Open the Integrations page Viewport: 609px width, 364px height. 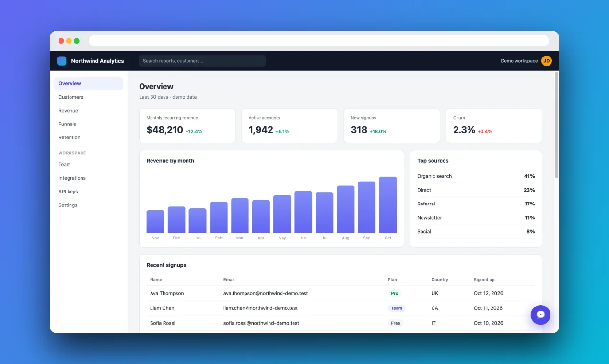(89, 178)
